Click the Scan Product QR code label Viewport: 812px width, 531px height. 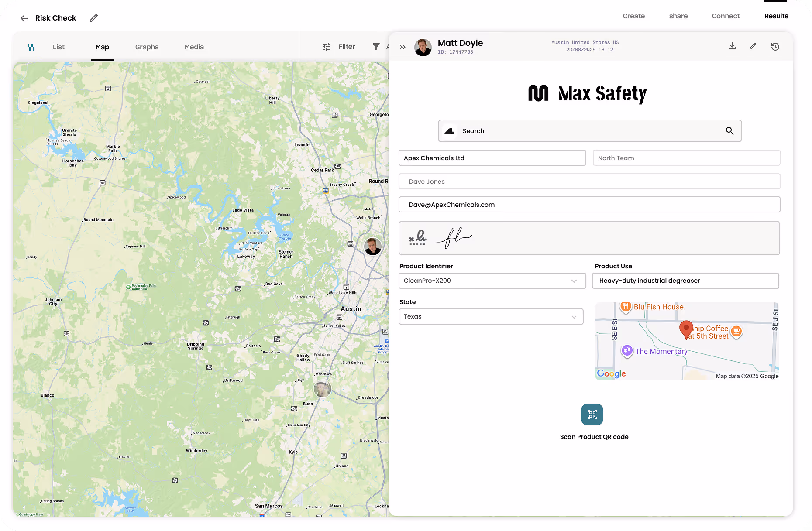[x=594, y=437]
